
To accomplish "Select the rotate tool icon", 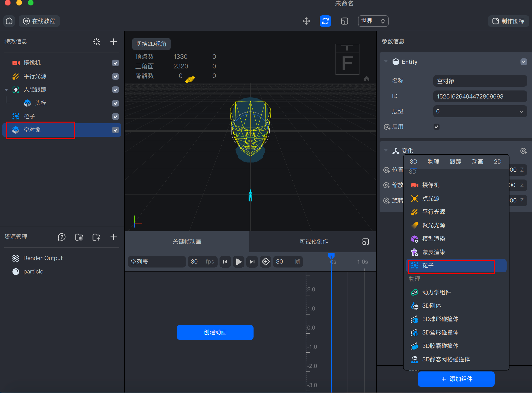I will (x=325, y=21).
